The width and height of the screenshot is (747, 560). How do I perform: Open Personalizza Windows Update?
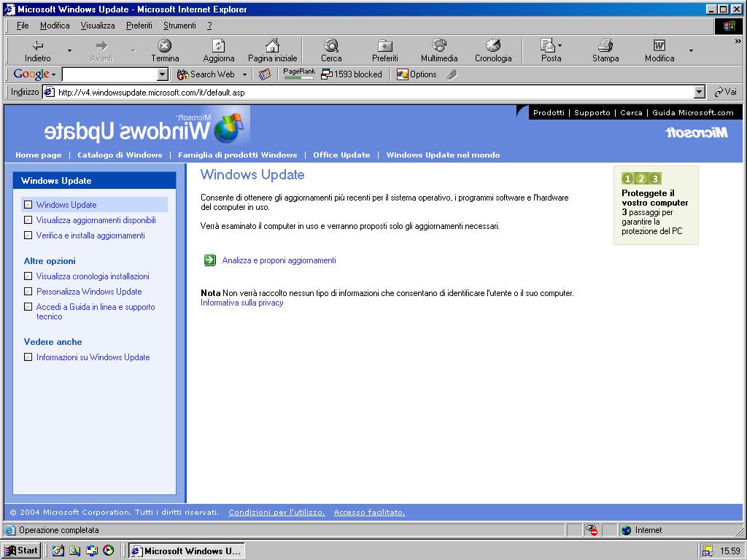89,292
